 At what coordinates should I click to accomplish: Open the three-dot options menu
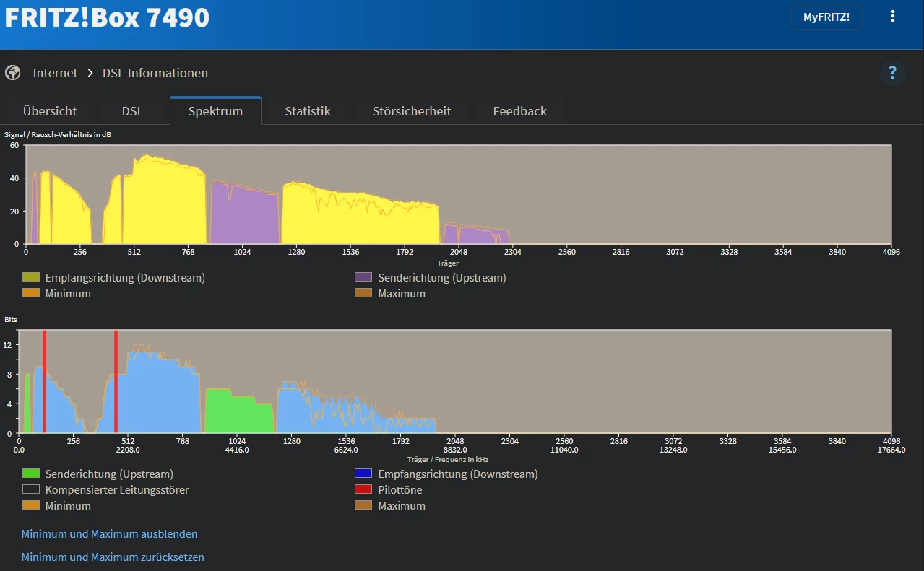pos(893,17)
